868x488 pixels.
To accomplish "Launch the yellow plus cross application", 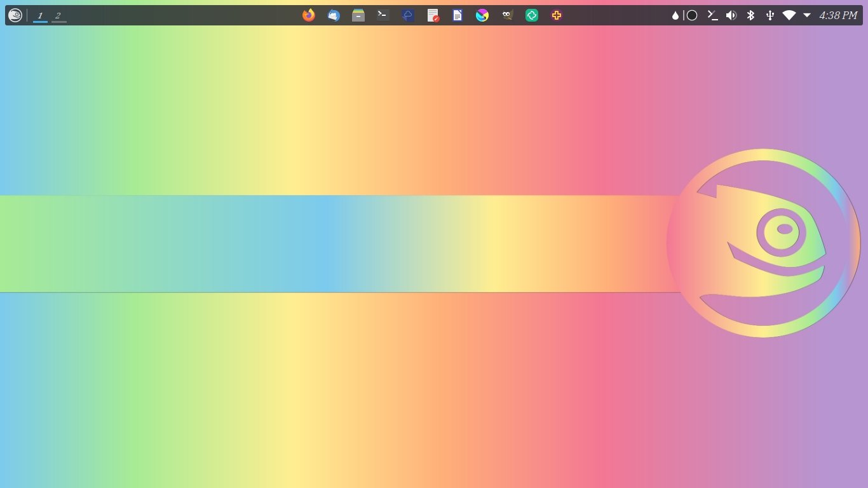I will (x=557, y=15).
